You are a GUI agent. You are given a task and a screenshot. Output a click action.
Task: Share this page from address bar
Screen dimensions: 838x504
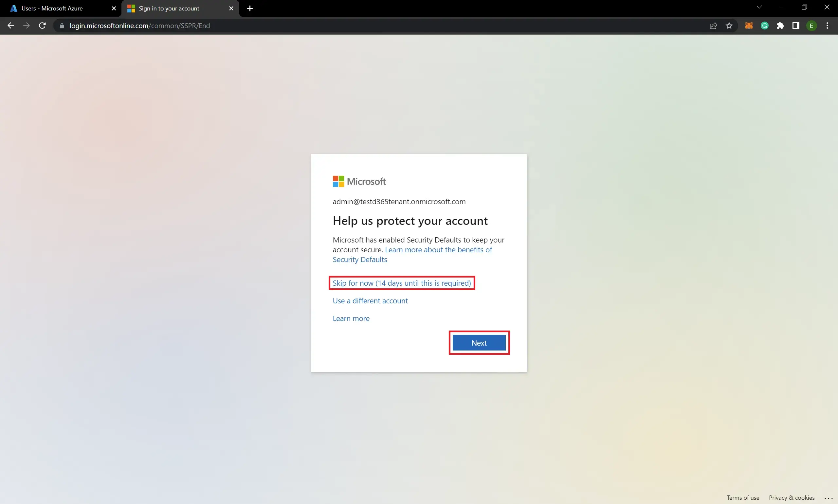point(713,26)
